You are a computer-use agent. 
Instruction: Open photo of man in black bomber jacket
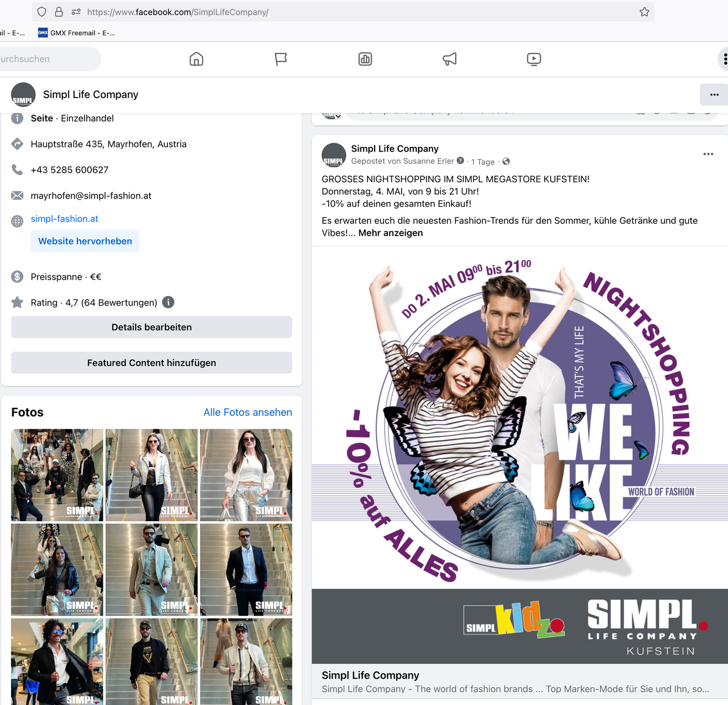coord(151,662)
